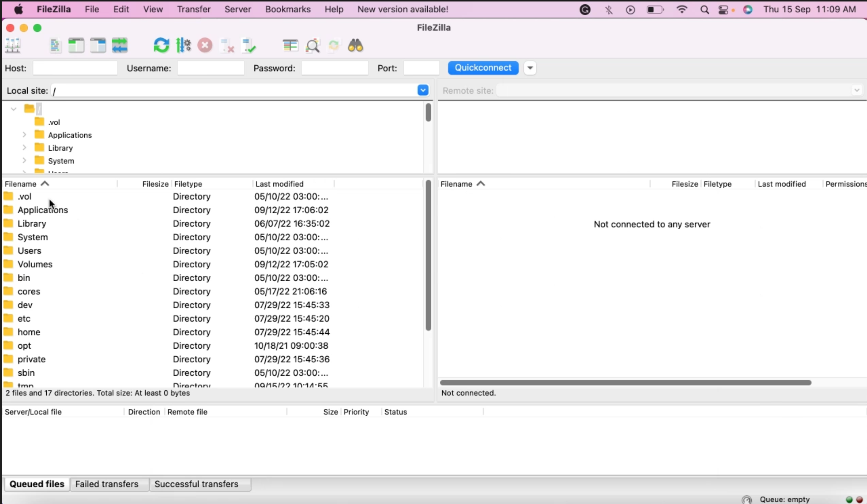Viewport: 867px width, 504px height.
Task: Click the Password input field
Action: [335, 68]
